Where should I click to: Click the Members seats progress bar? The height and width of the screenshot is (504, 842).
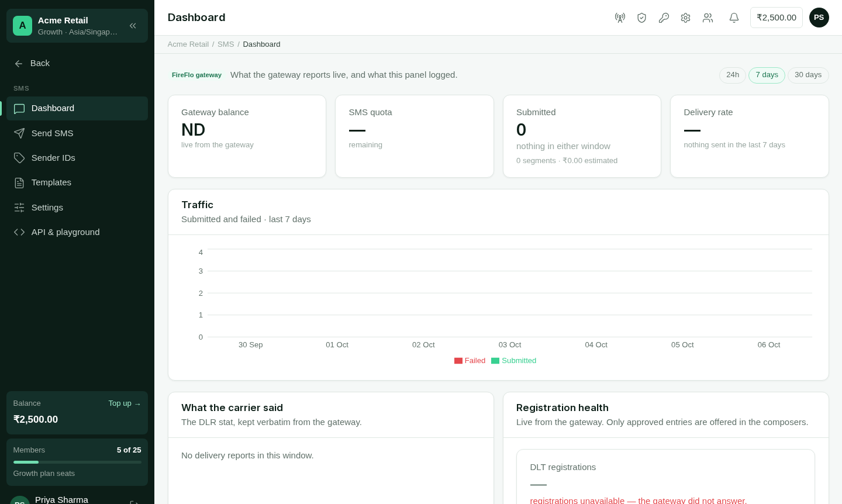tap(77, 462)
